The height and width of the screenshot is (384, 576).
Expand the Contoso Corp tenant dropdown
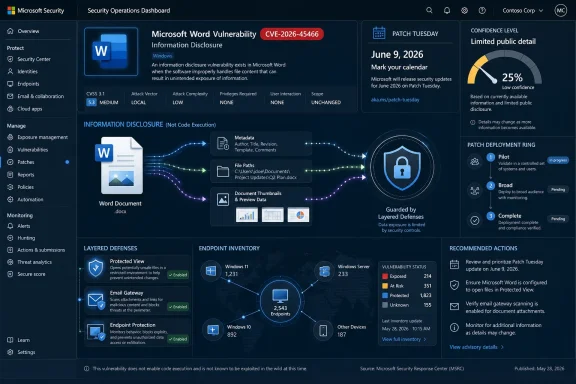[522, 10]
